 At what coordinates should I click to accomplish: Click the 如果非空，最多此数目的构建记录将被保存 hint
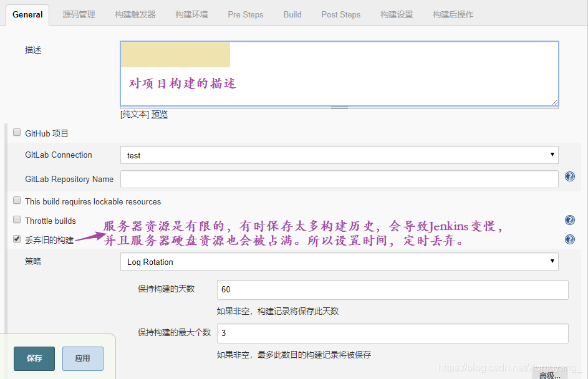(294, 355)
